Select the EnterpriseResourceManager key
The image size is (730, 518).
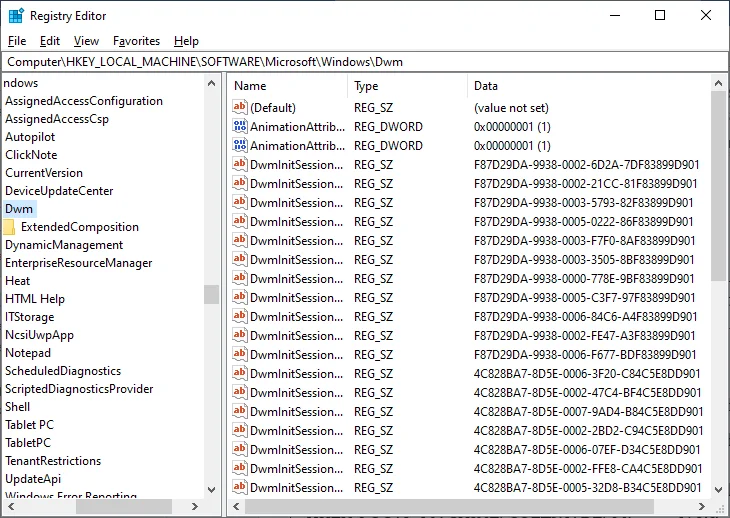pyautogui.click(x=79, y=263)
